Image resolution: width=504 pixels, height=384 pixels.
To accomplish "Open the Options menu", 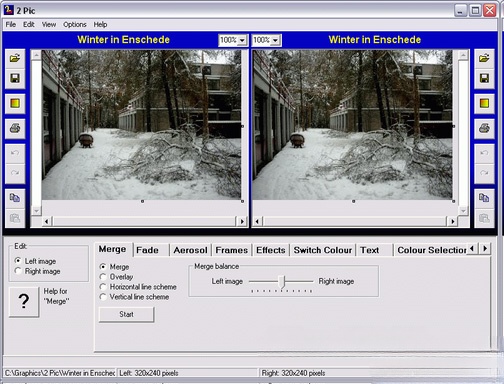I will pyautogui.click(x=75, y=24).
